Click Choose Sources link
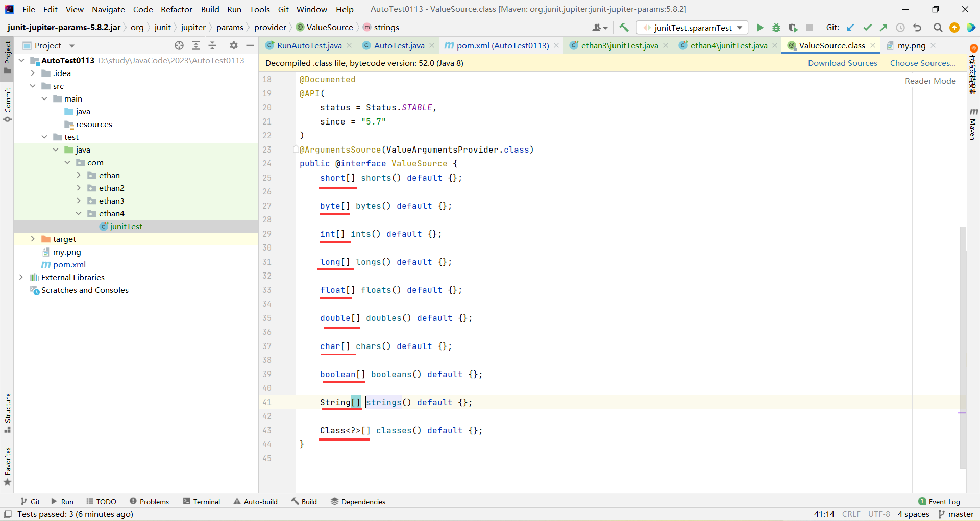The image size is (980, 521). click(x=923, y=63)
